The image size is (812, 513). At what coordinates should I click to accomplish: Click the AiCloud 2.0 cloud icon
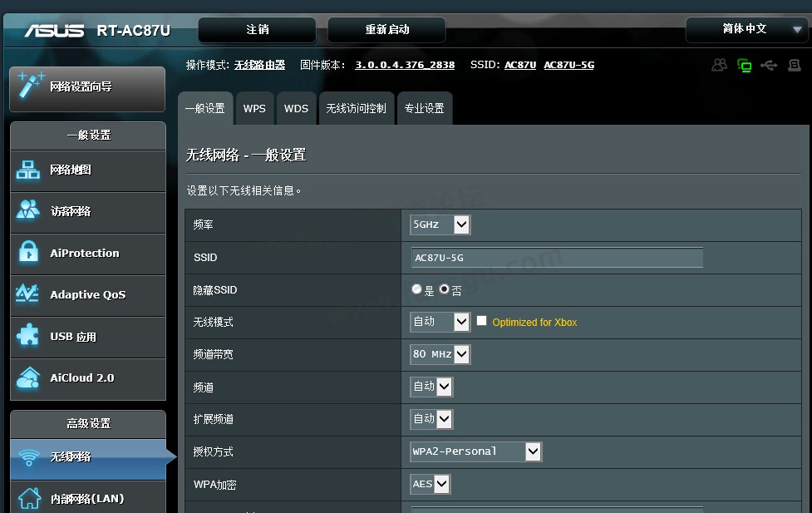(x=28, y=377)
